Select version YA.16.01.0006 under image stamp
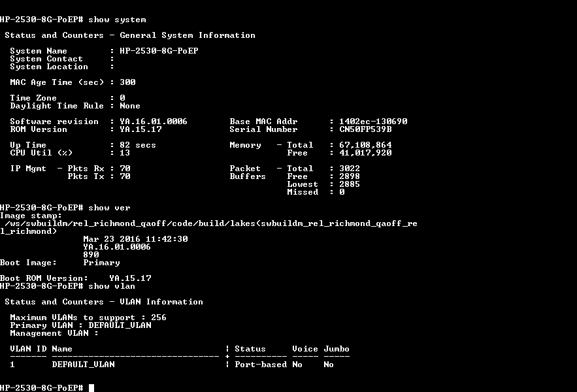This screenshot has height=392, width=577. click(117, 247)
